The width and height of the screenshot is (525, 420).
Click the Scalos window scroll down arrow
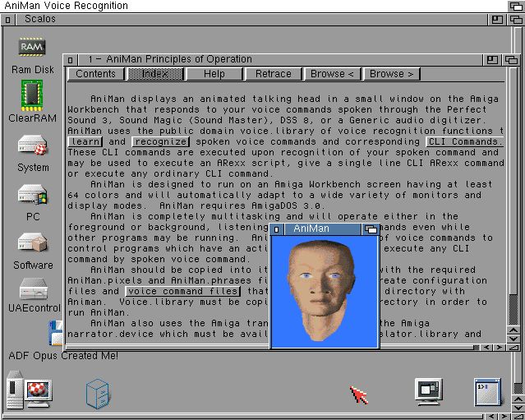click(518, 408)
